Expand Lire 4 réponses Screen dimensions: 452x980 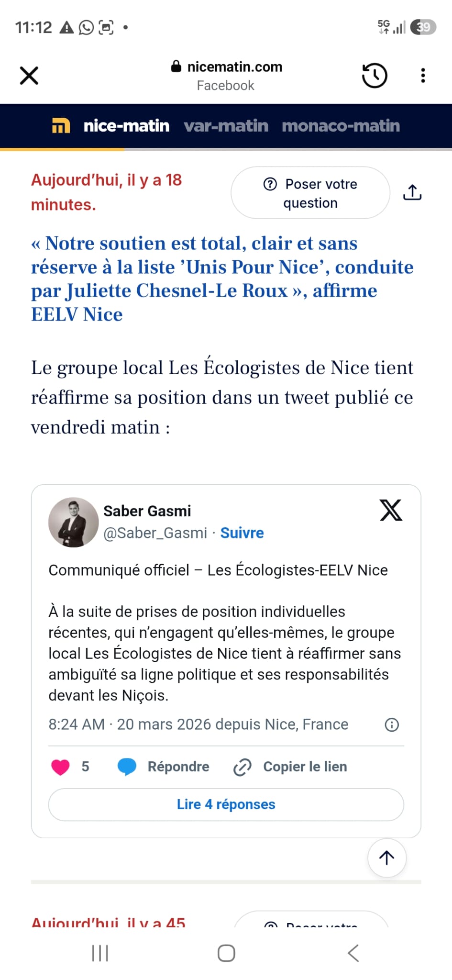coord(226,804)
